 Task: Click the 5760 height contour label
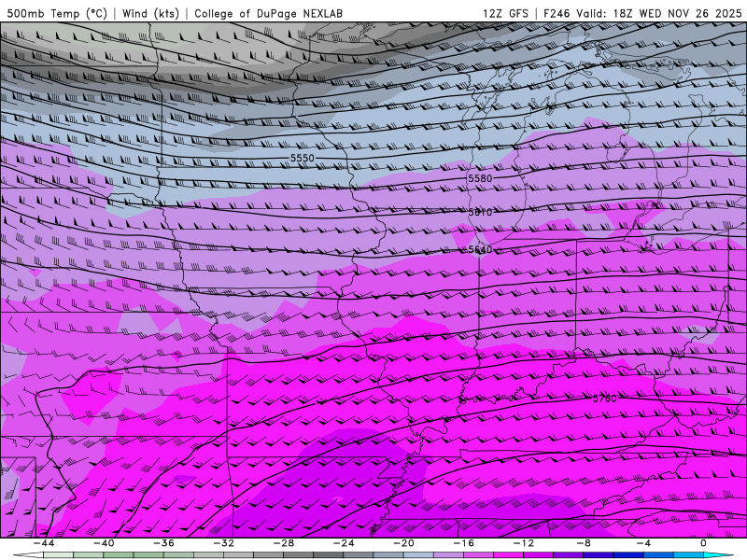tap(604, 399)
